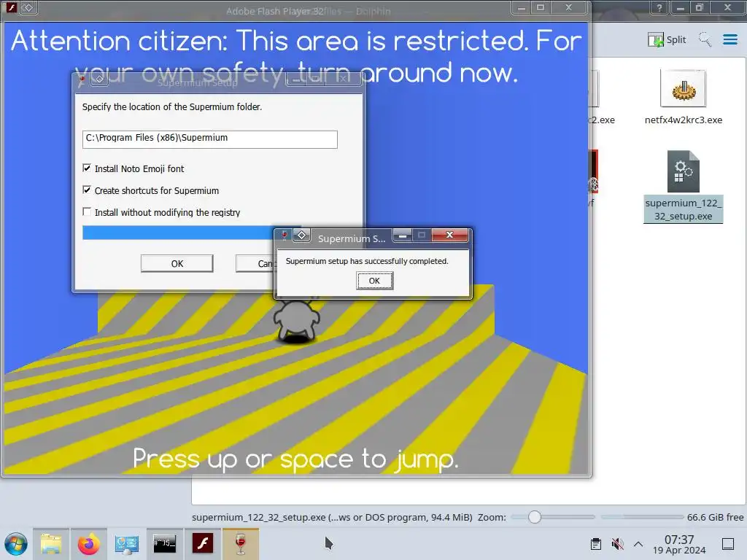
Task: Select the netfx4w2krc3.exe file icon
Action: click(683, 88)
